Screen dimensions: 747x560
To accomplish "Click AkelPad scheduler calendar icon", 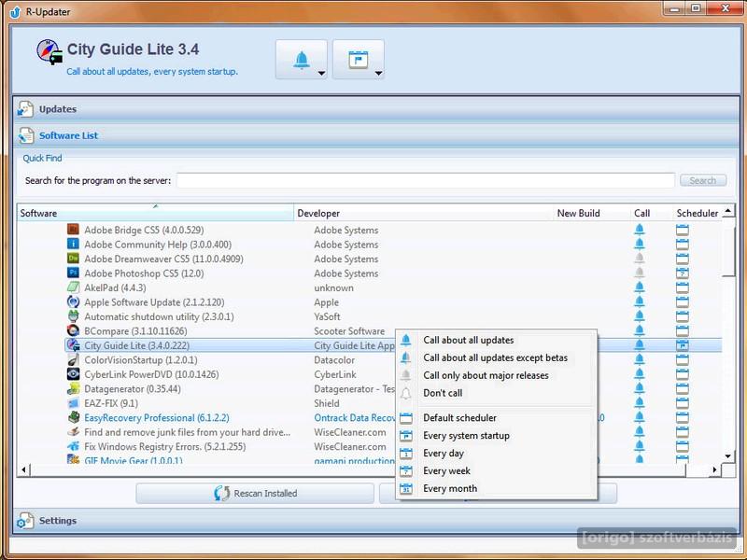I will pyautogui.click(x=683, y=287).
